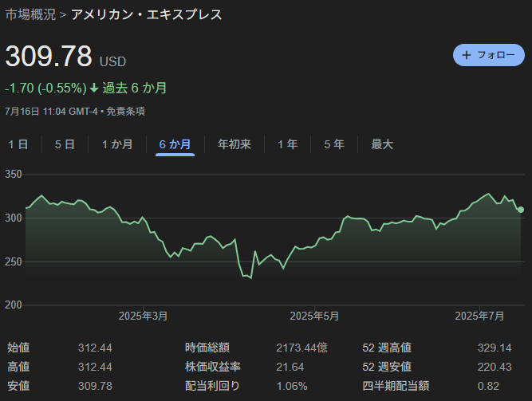Click the 株価収益率 value 21.64

[290, 367]
